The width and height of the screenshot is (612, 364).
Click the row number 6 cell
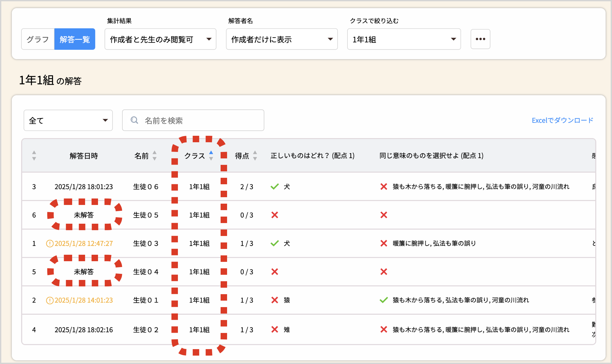[34, 215]
